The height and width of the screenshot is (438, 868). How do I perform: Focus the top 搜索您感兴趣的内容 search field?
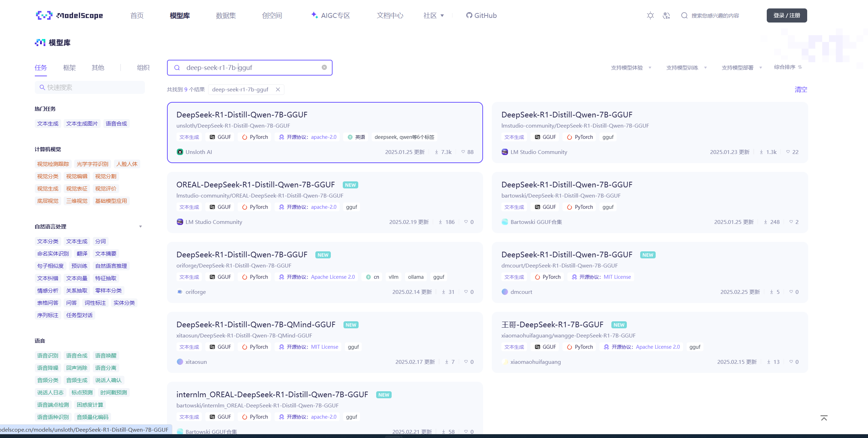715,15
